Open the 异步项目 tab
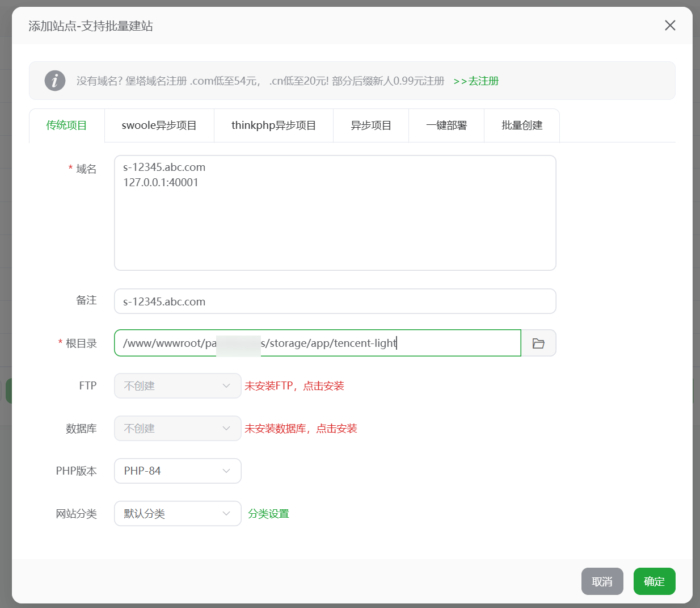The width and height of the screenshot is (700, 608). pyautogui.click(x=371, y=125)
